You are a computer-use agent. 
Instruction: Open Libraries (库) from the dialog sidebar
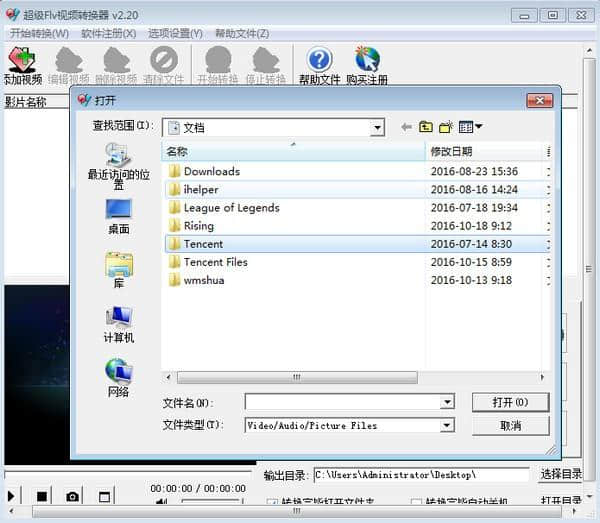click(x=118, y=270)
